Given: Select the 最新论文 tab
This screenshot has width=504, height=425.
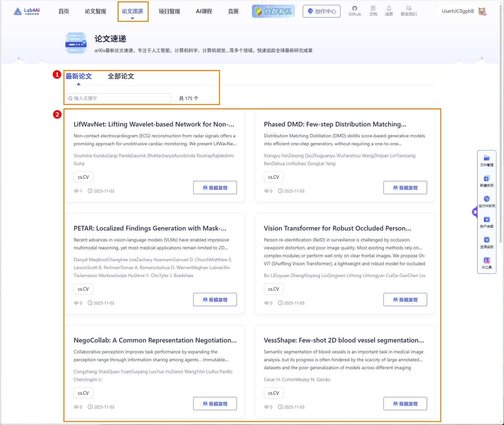Looking at the screenshot, I should pos(79,76).
